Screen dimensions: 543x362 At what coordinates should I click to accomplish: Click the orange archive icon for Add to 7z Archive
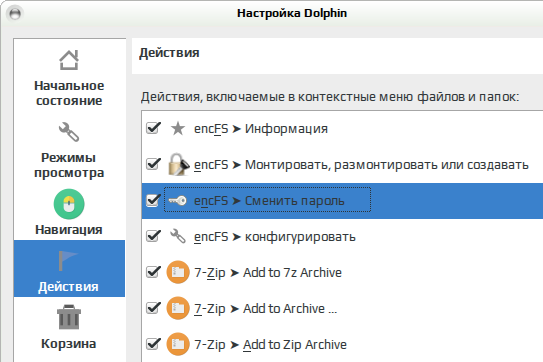point(178,272)
